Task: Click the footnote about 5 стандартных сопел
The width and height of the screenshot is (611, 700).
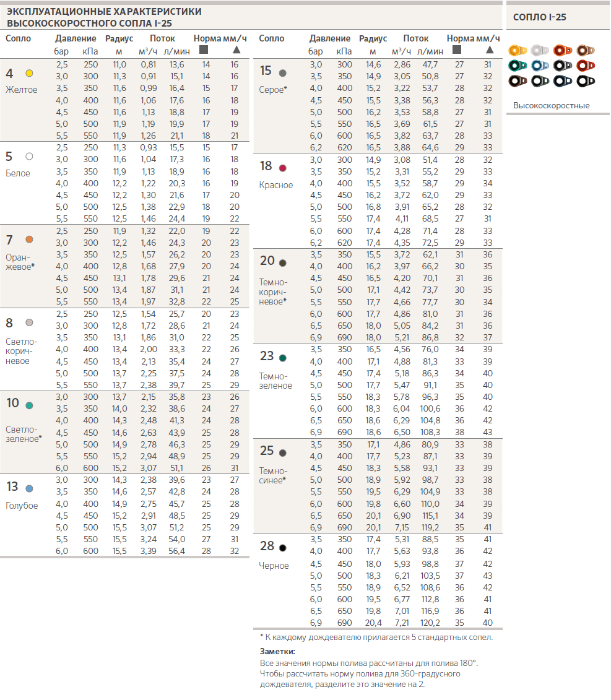Action: pos(376,637)
